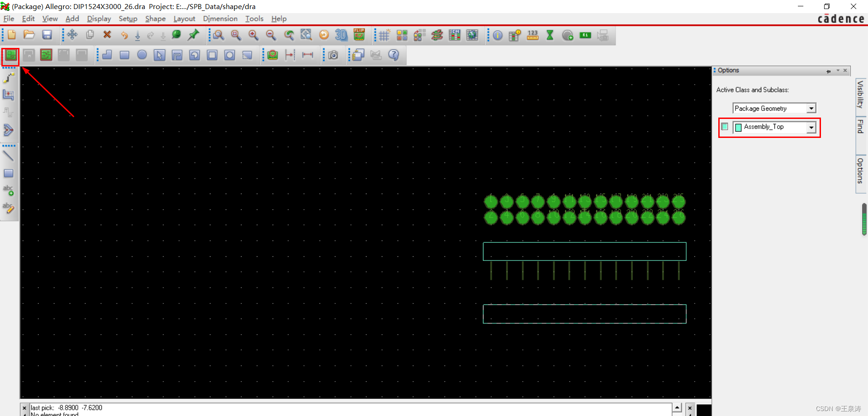Select the red X delete tool

107,35
